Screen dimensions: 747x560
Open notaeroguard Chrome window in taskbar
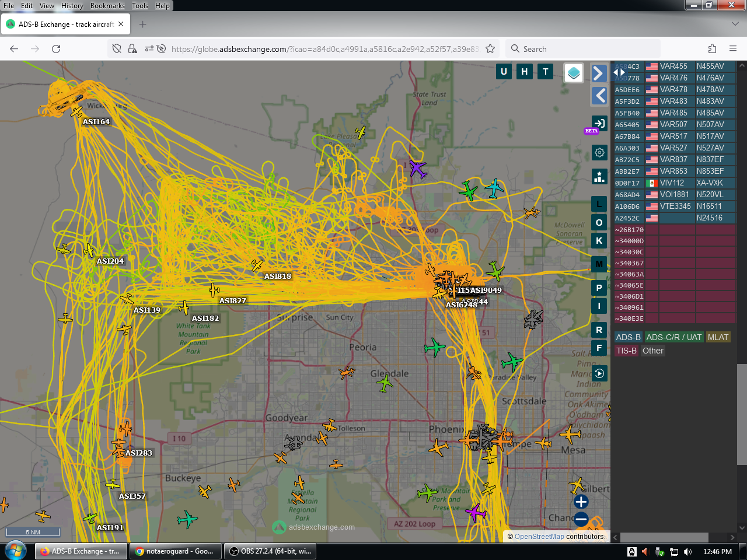175,551
